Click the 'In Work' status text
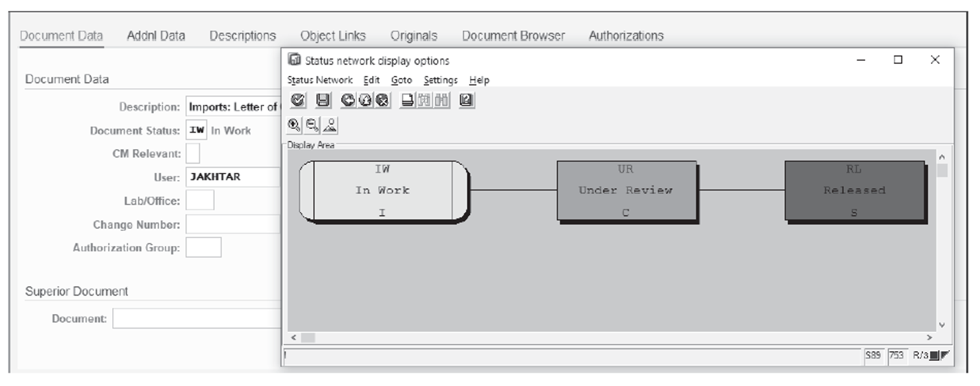The height and width of the screenshot is (386, 980). click(x=231, y=131)
